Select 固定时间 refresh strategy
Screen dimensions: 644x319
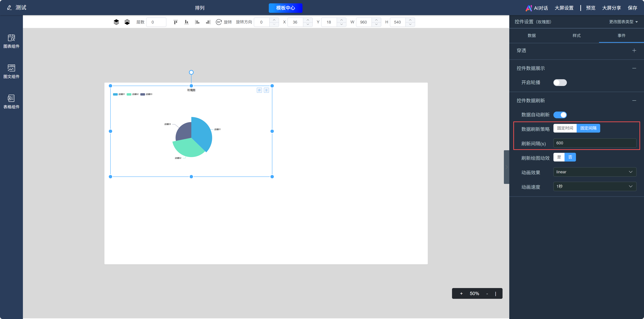[x=565, y=128]
